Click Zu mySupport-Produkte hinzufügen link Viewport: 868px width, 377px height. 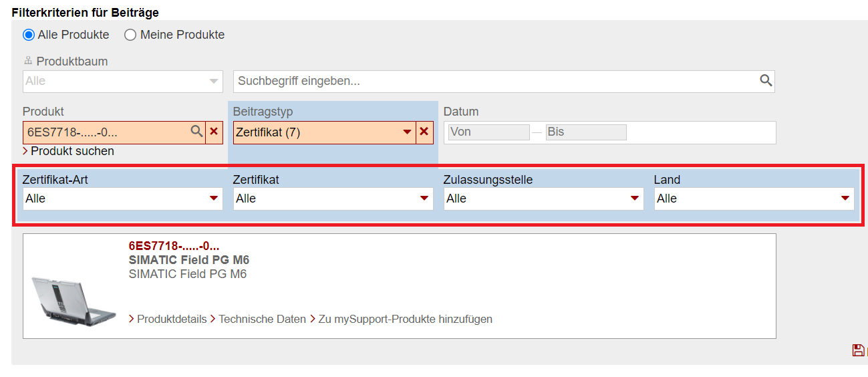click(x=405, y=320)
